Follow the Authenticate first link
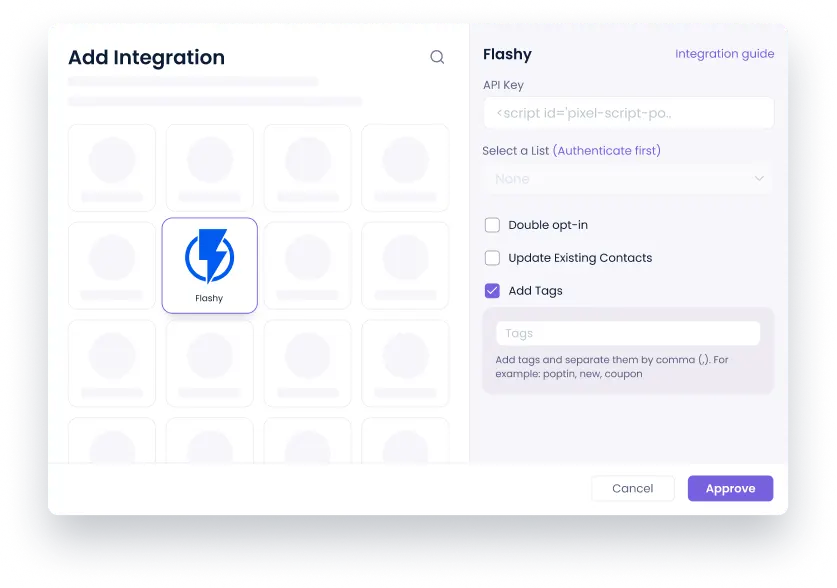 click(607, 151)
